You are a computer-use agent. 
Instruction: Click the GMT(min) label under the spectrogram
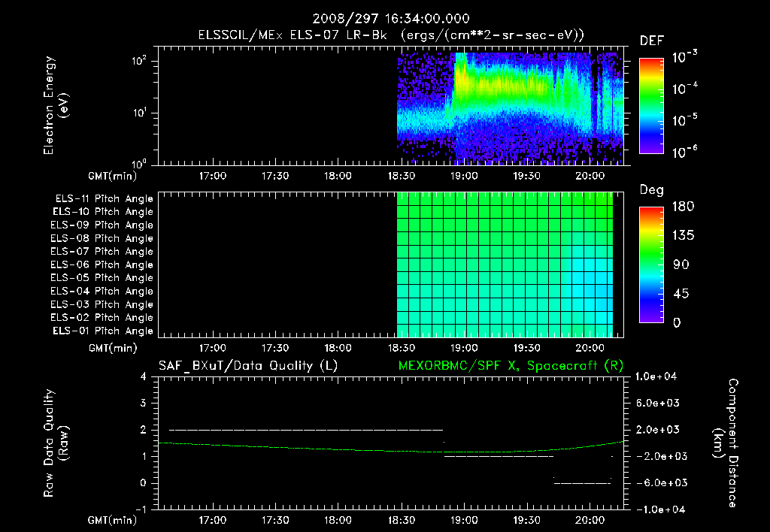click(113, 176)
